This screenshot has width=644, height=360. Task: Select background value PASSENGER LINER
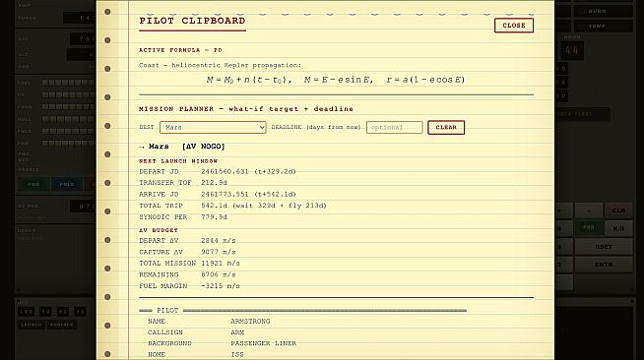tap(263, 343)
